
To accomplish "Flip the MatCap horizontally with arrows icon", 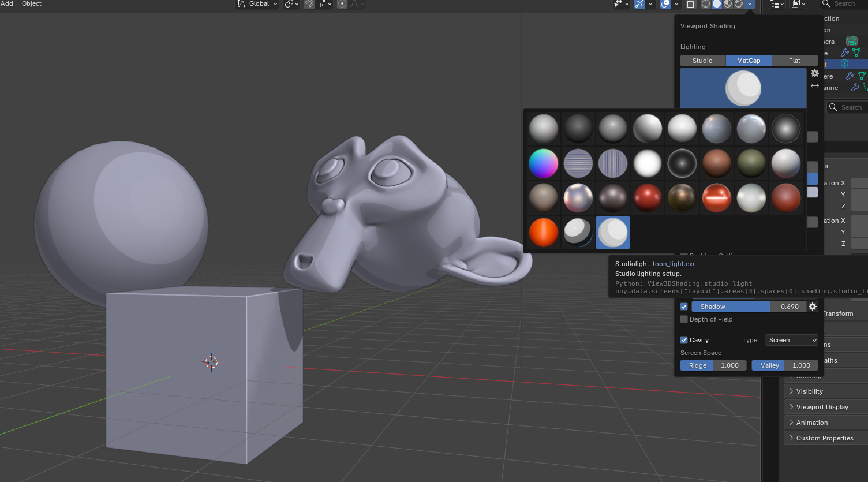I will 815,86.
